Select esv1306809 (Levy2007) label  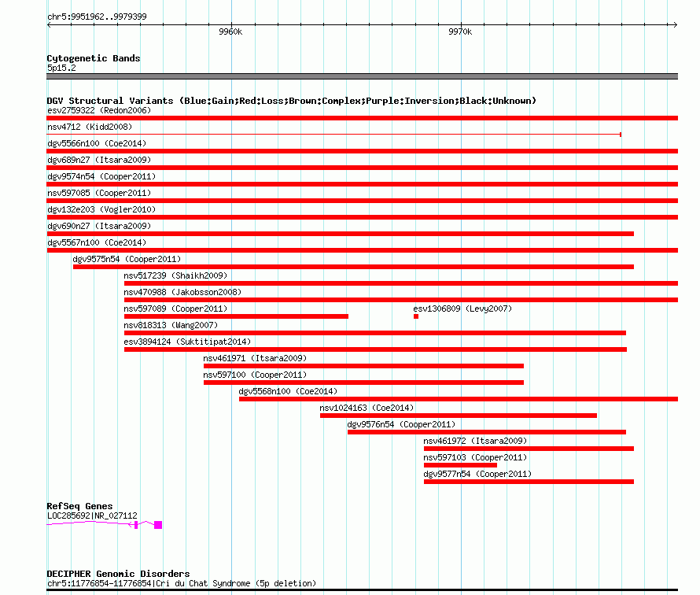tap(462, 309)
